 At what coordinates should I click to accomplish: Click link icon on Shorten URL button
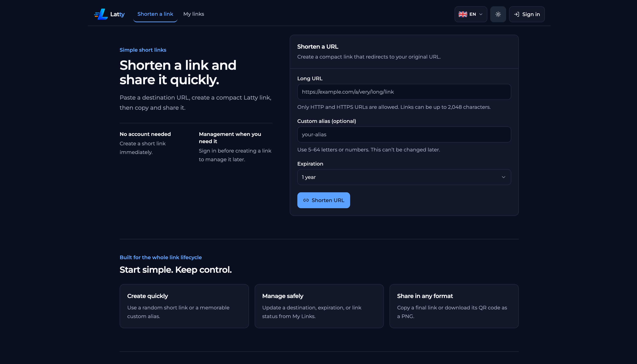(x=306, y=200)
